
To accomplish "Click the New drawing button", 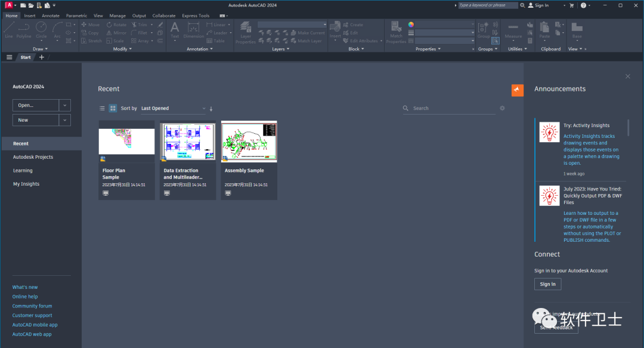I will tap(36, 120).
